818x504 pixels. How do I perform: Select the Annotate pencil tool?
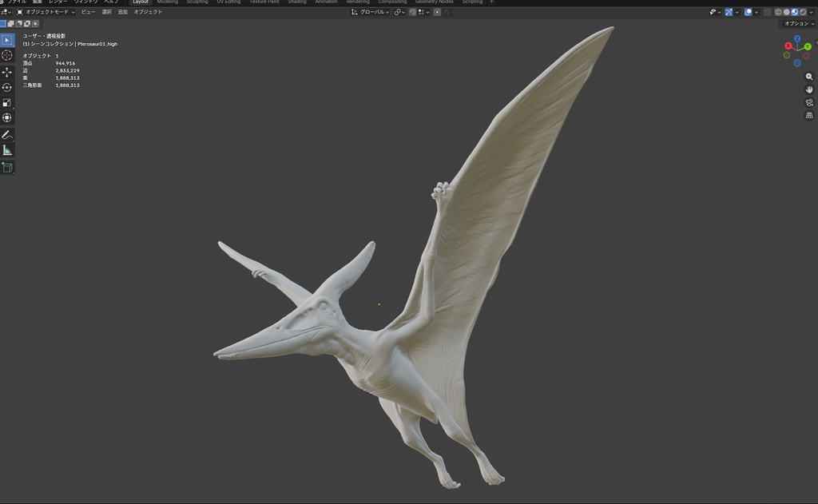coord(7,135)
